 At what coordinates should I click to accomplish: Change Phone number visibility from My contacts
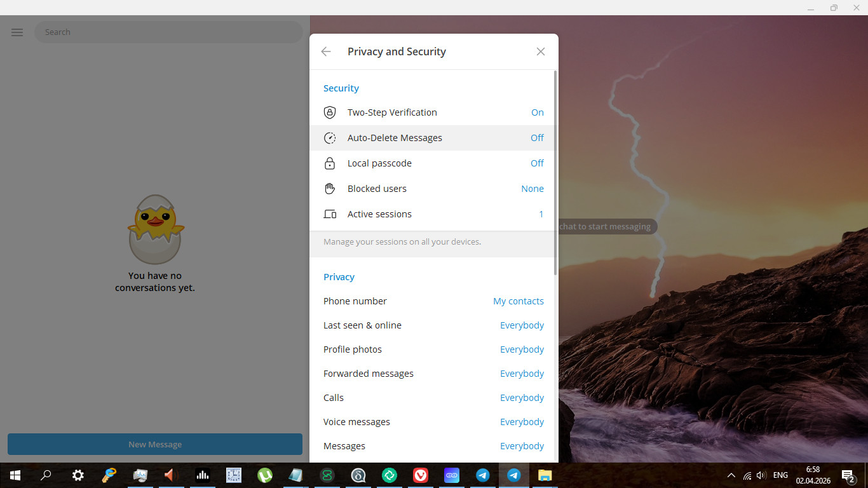click(x=518, y=301)
